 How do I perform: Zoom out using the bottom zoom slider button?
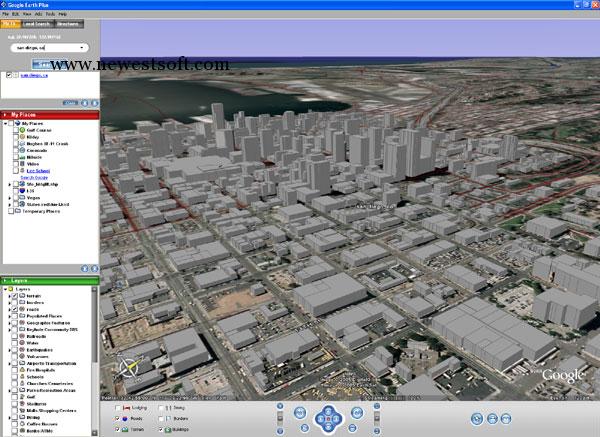coord(280,431)
